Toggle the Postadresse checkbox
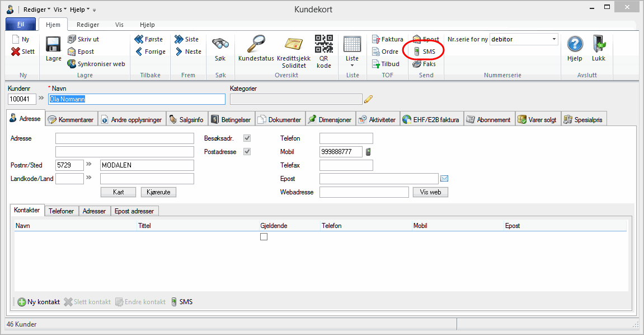Viewport: 644px width, 335px height. pyautogui.click(x=247, y=152)
